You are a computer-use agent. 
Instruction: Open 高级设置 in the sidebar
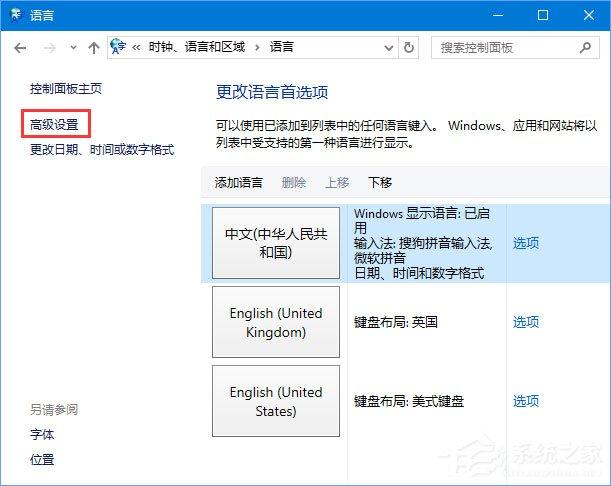pyautogui.click(x=54, y=124)
